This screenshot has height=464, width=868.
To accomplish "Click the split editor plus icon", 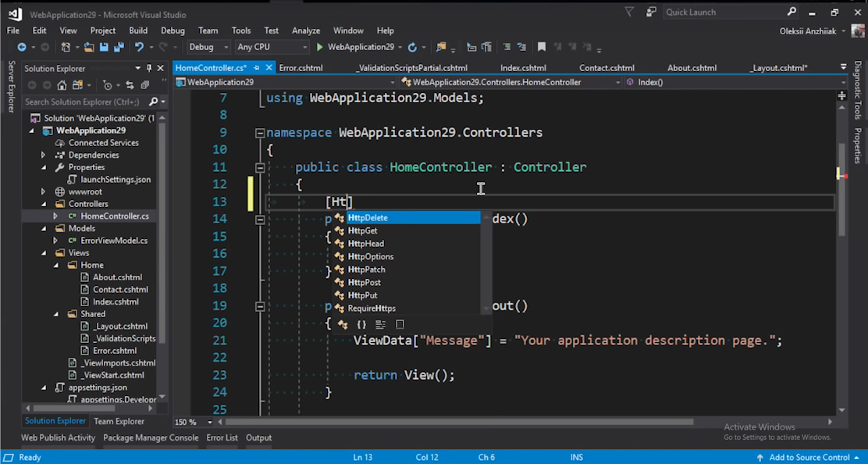I will 842,96.
